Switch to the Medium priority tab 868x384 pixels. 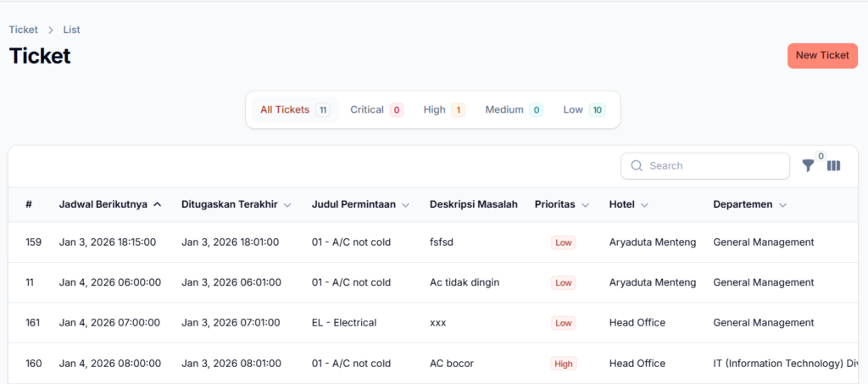click(513, 109)
